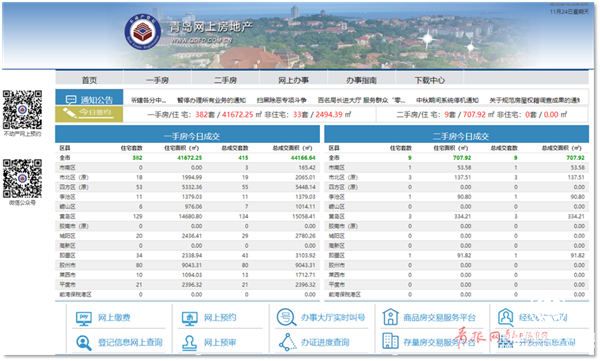Click value 14680.80 in 黄岛区 first-hand row
The height and width of the screenshot is (361, 600).
coord(191,216)
